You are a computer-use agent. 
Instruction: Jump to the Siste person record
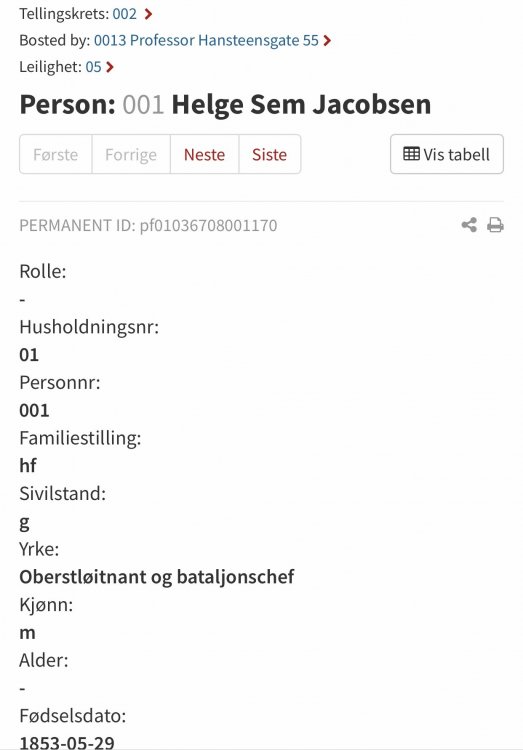[269, 154]
